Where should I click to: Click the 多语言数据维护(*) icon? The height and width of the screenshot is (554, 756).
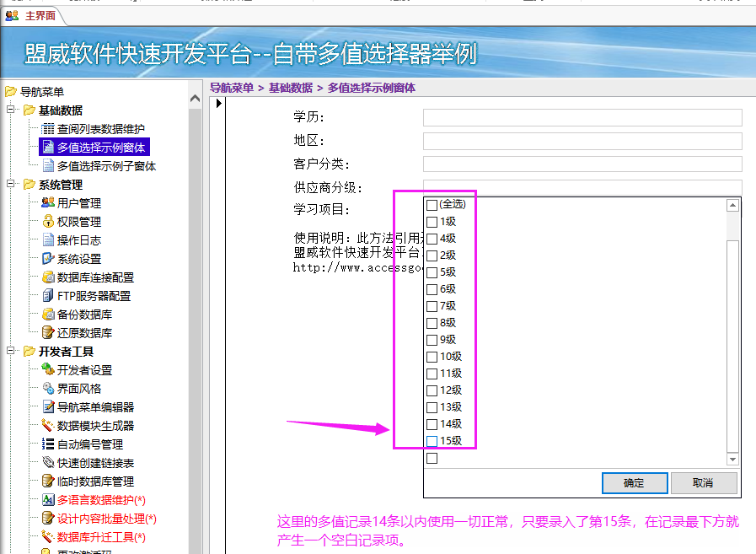click(x=48, y=499)
